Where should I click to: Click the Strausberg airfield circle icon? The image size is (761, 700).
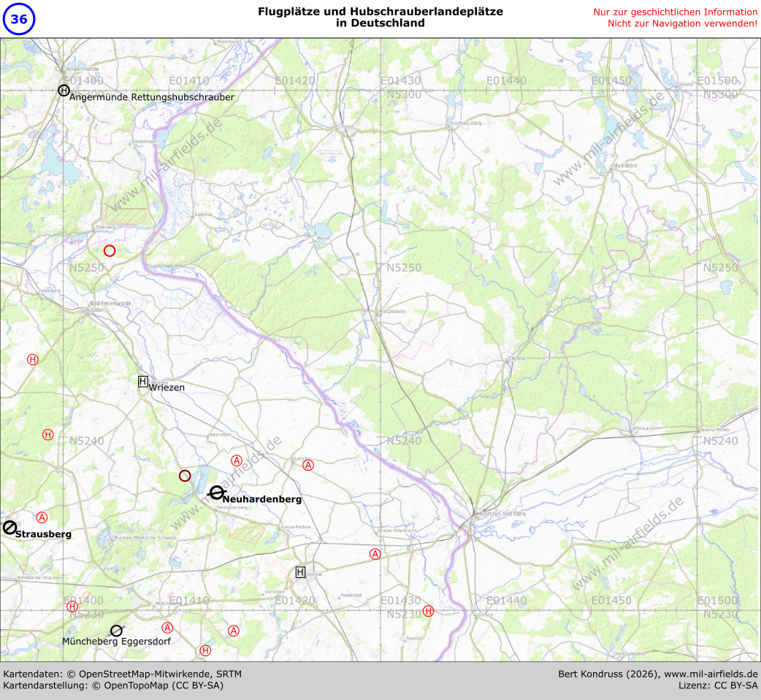(x=9, y=527)
